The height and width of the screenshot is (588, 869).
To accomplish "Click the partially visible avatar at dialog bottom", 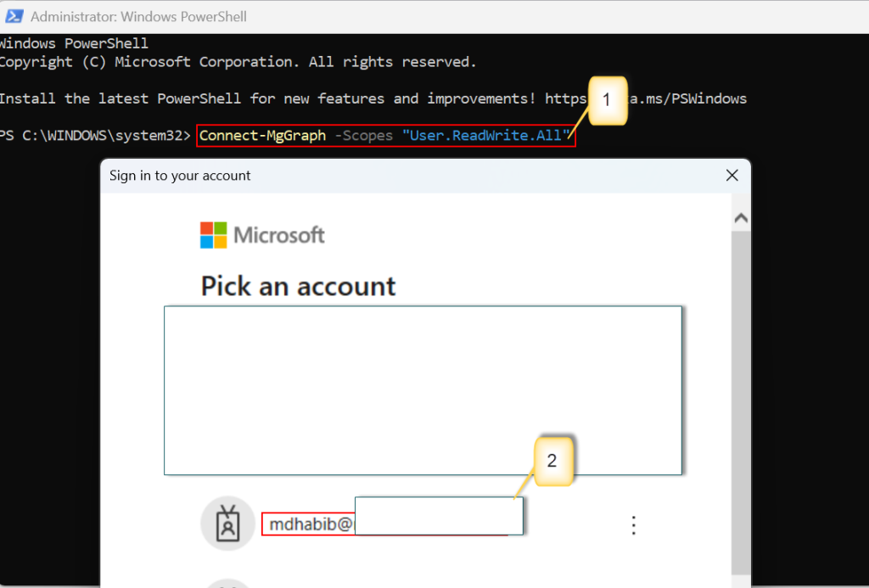I will (227, 584).
